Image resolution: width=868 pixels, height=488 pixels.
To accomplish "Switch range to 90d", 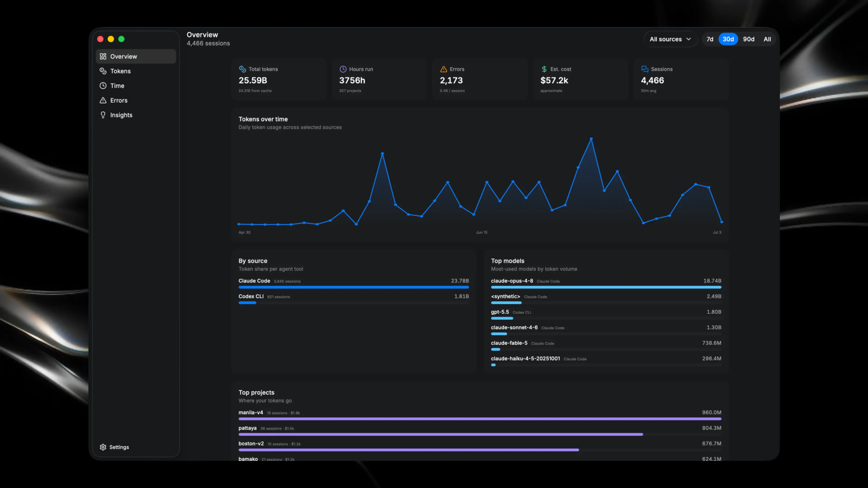I will [x=748, y=39].
